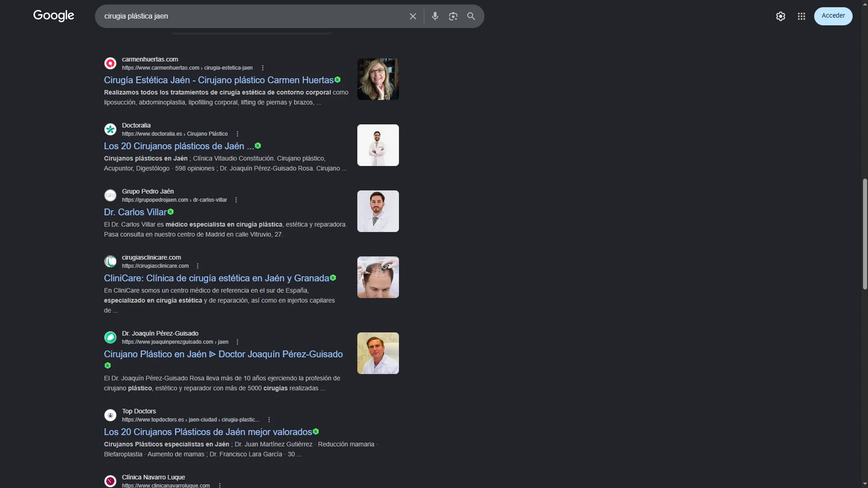868x488 pixels.
Task: Click the Clínica Navarro Luque favicon
Action: click(x=110, y=481)
